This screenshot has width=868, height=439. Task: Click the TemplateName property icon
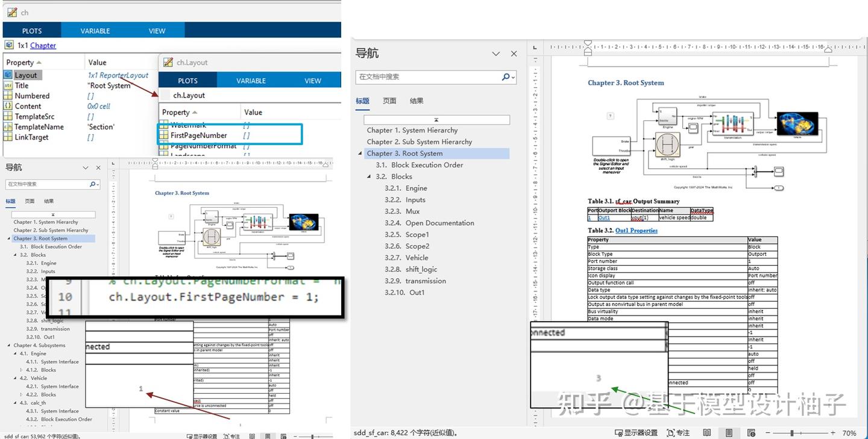(x=7, y=126)
